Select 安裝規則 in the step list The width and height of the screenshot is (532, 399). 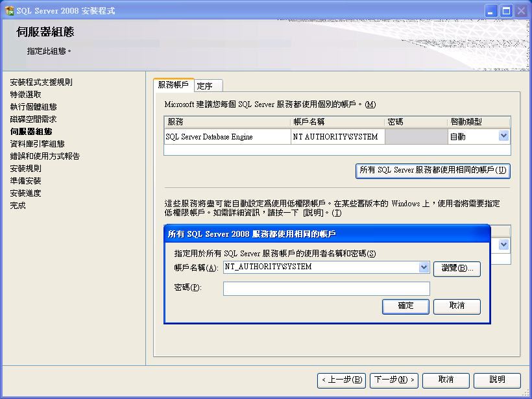point(25,168)
